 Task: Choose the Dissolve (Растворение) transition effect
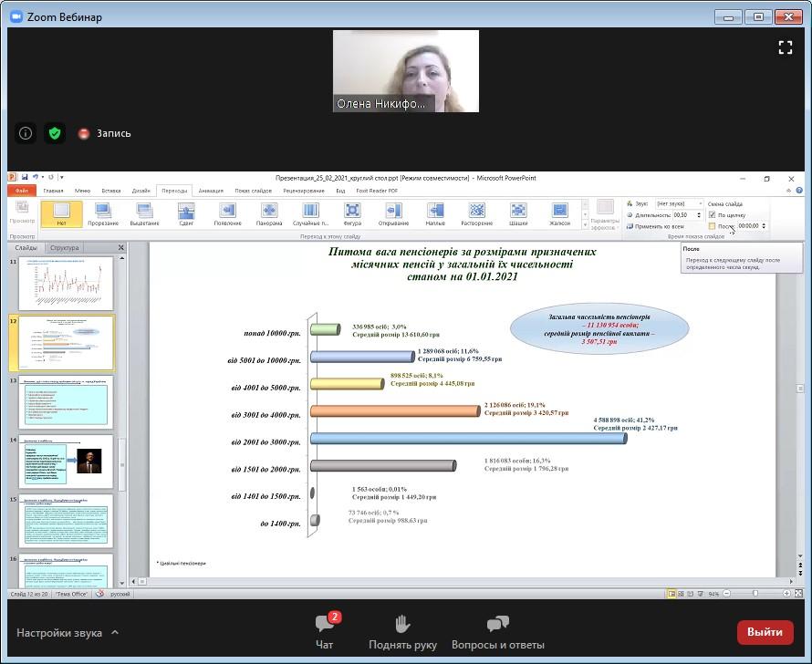(476, 213)
